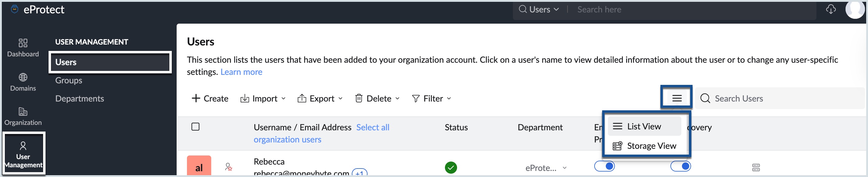Toggle Rebecca's second blue recovery switch

coord(680,166)
